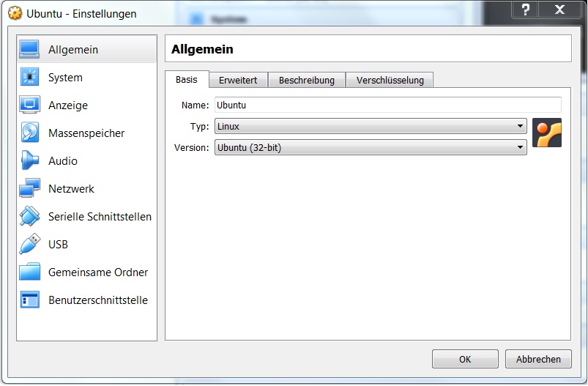Click the Gemeinsame Ordner folder icon
Screen dimensions: 588x386
click(29, 272)
